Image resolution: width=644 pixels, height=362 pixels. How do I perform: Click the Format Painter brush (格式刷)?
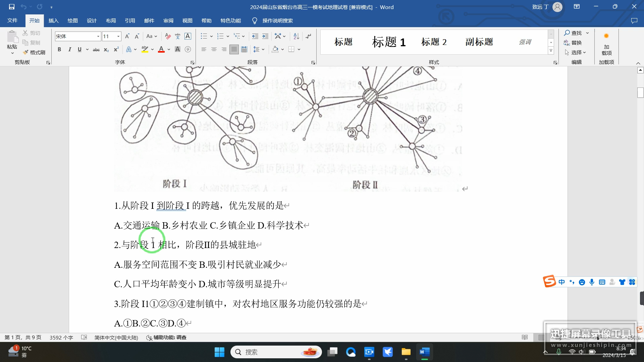pyautogui.click(x=34, y=52)
